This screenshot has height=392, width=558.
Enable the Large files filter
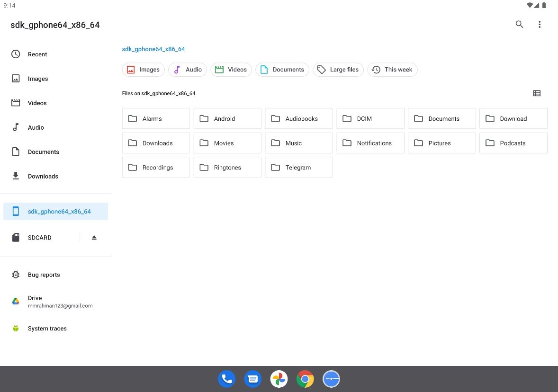338,70
